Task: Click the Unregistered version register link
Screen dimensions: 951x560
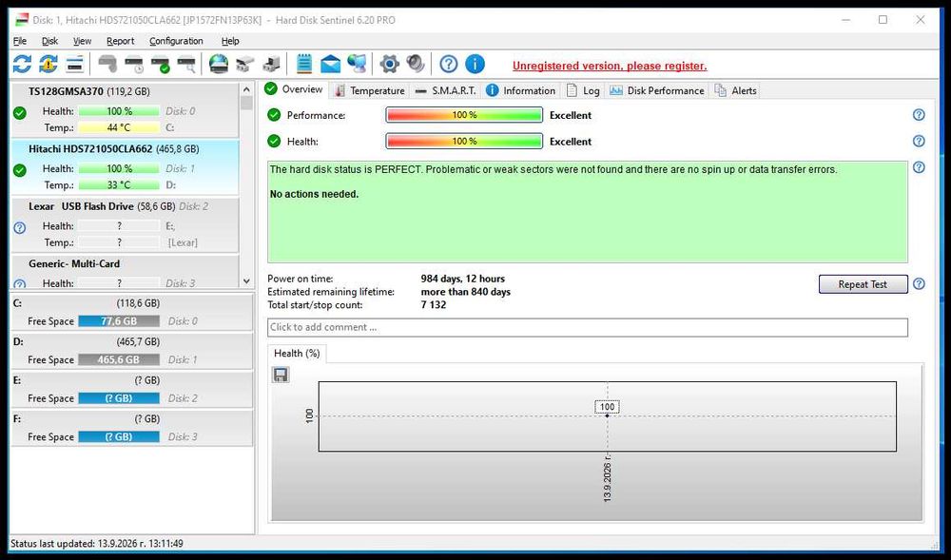Action: (610, 66)
